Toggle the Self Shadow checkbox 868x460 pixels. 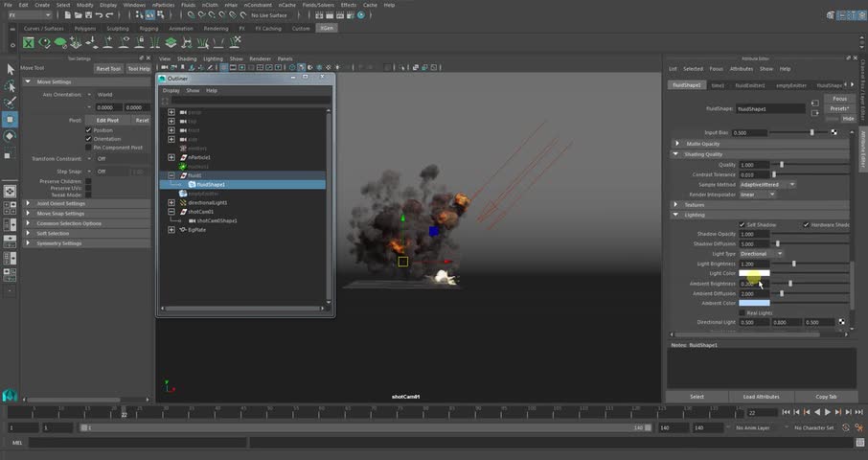(742, 224)
